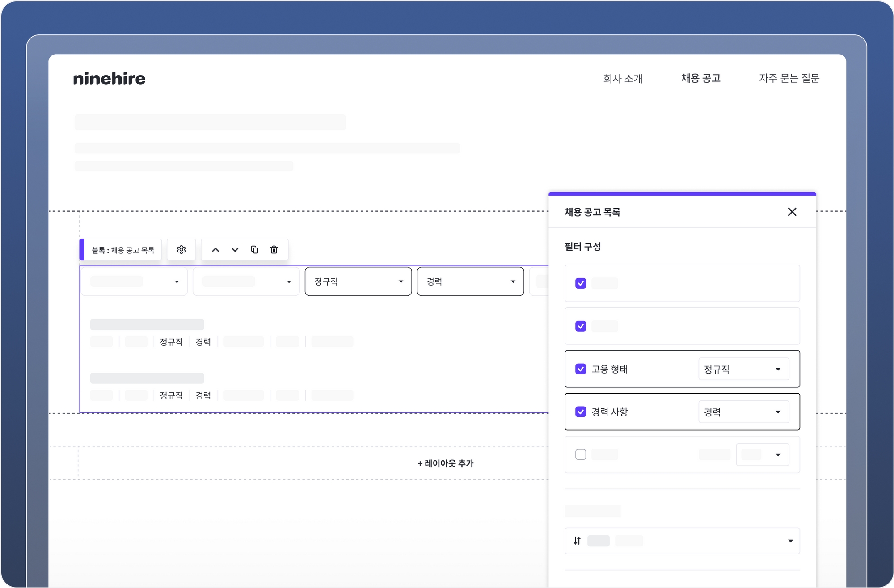Move block up with chevron arrow
Viewport: 894px width, 588px height.
215,249
